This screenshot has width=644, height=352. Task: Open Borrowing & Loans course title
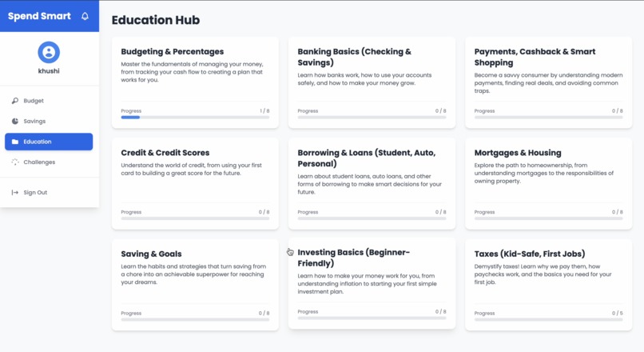pos(367,158)
